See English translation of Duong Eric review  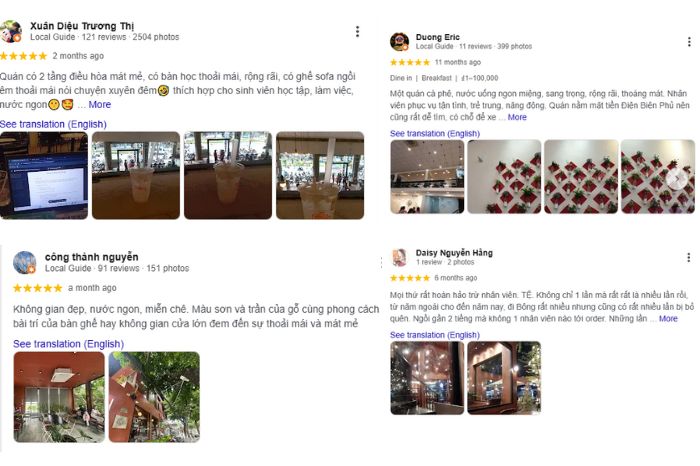[x=435, y=133]
